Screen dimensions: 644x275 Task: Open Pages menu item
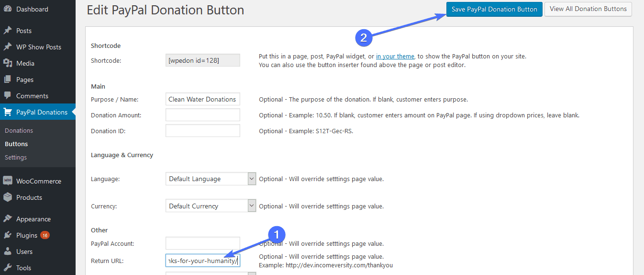tap(38, 80)
